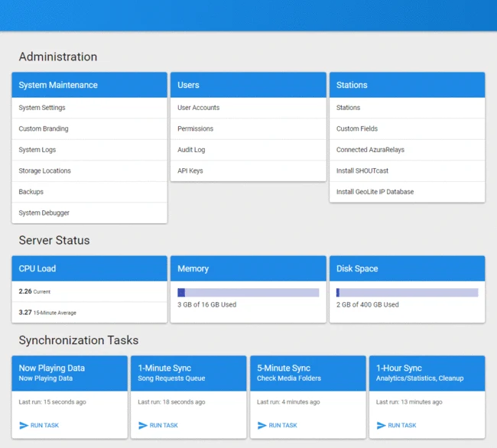Click 'Last run: 18 seconds ago' text
This screenshot has height=448, width=497.
[171, 401]
